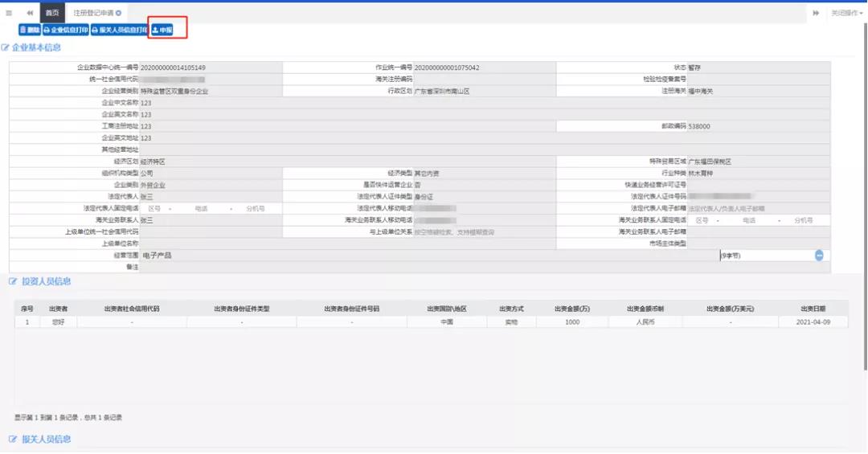This screenshot has width=868, height=454.
Task: Click the 企业信息打印 print button
Action: pyautogui.click(x=65, y=30)
